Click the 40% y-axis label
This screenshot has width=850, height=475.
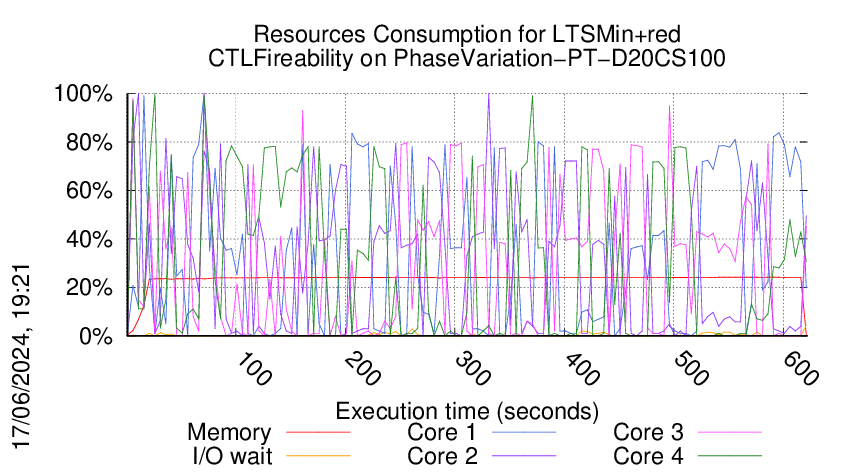pos(89,239)
